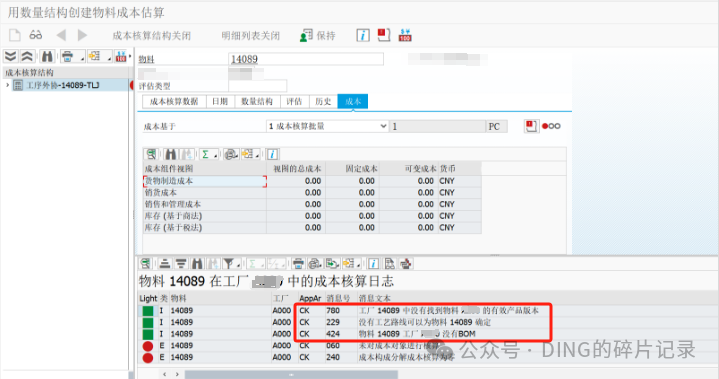Click details magnifier icon in cost component toolbar
The width and height of the screenshot is (719, 379).
tap(151, 154)
